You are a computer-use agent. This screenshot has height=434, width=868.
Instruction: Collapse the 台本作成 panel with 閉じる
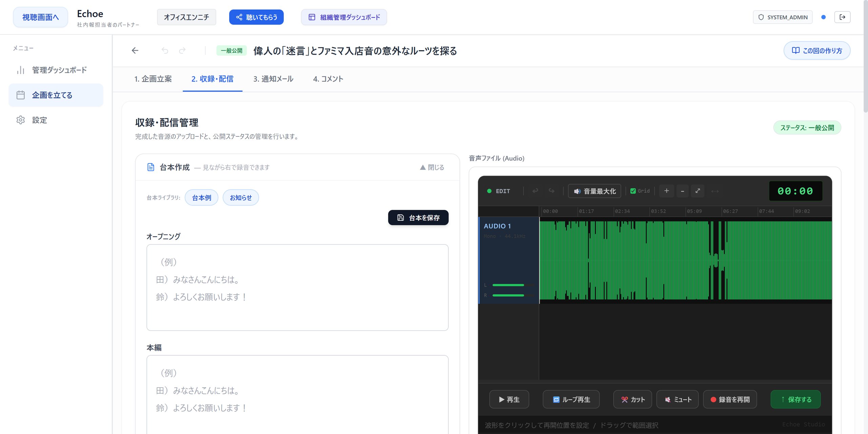pyautogui.click(x=432, y=167)
